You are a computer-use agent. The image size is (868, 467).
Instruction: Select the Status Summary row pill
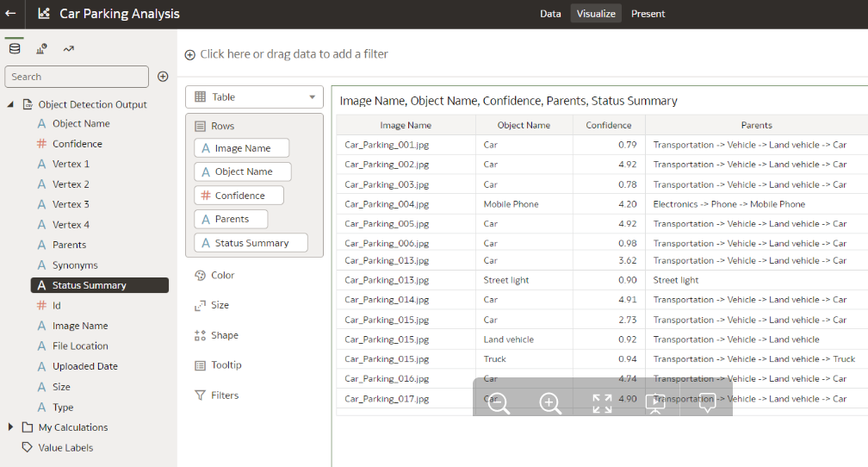(x=251, y=243)
